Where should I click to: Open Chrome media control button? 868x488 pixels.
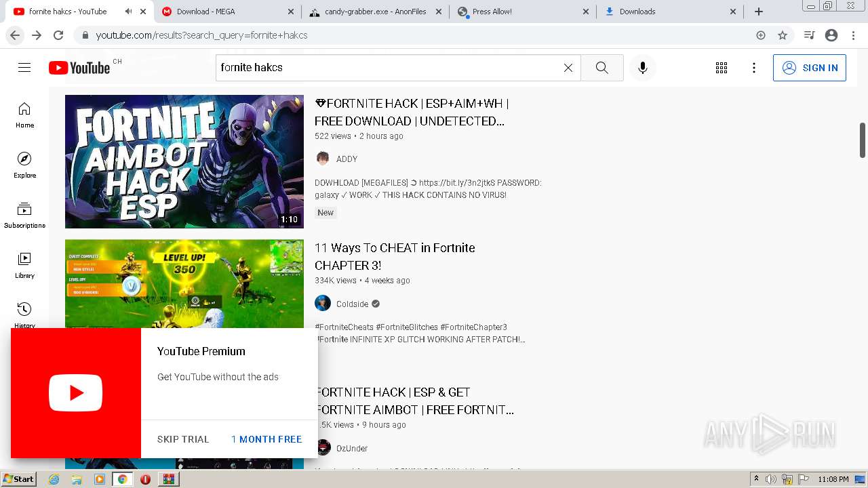[x=809, y=35]
